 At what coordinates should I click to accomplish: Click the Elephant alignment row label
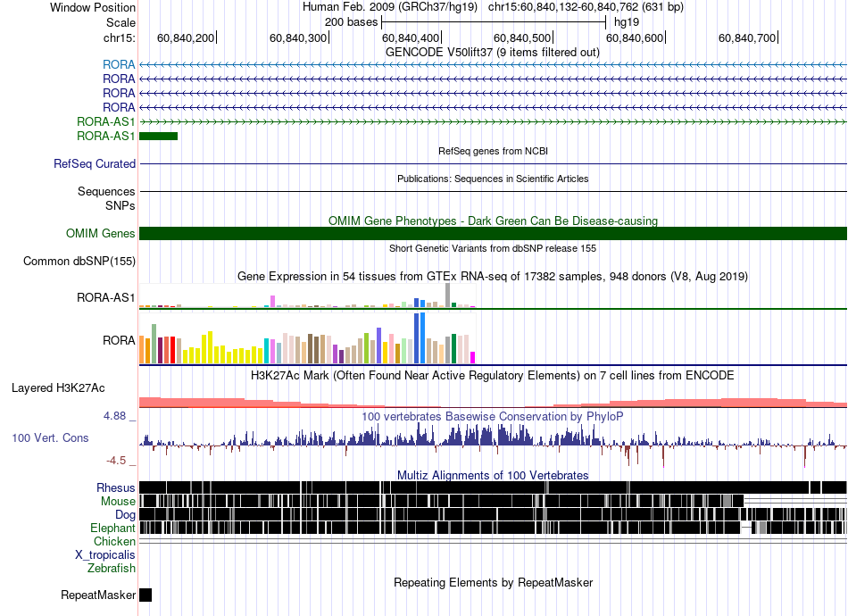[x=112, y=528]
